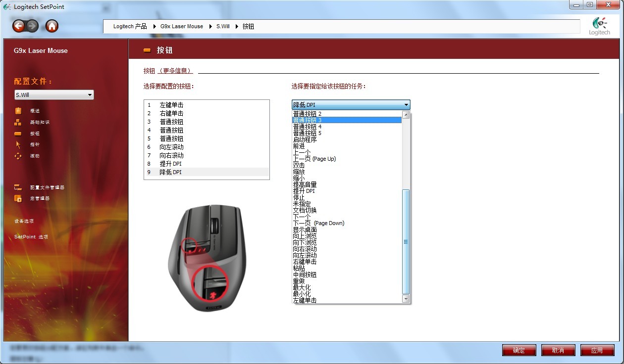Choose 下一页 (Page Down) in the task list
The image size is (624, 364).
coord(347,223)
